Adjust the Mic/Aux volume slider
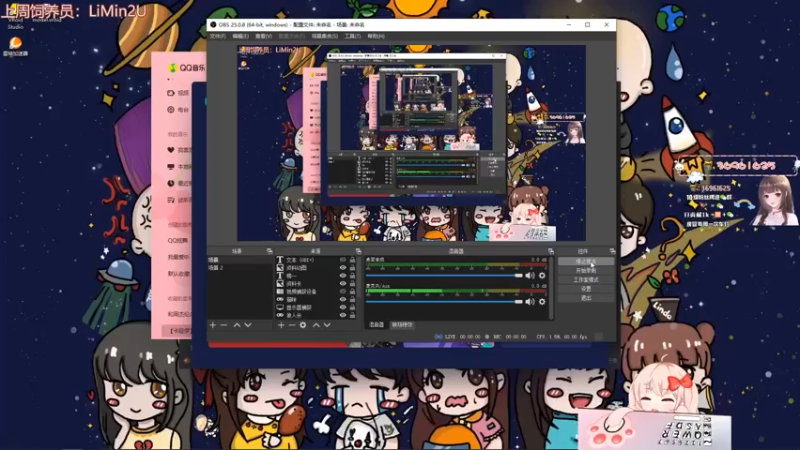The image size is (800, 450). coord(444,302)
